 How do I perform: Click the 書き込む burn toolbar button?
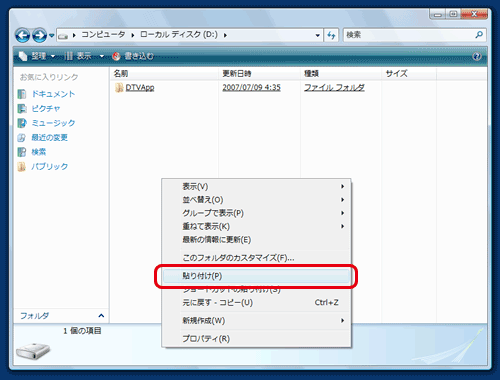pos(133,56)
